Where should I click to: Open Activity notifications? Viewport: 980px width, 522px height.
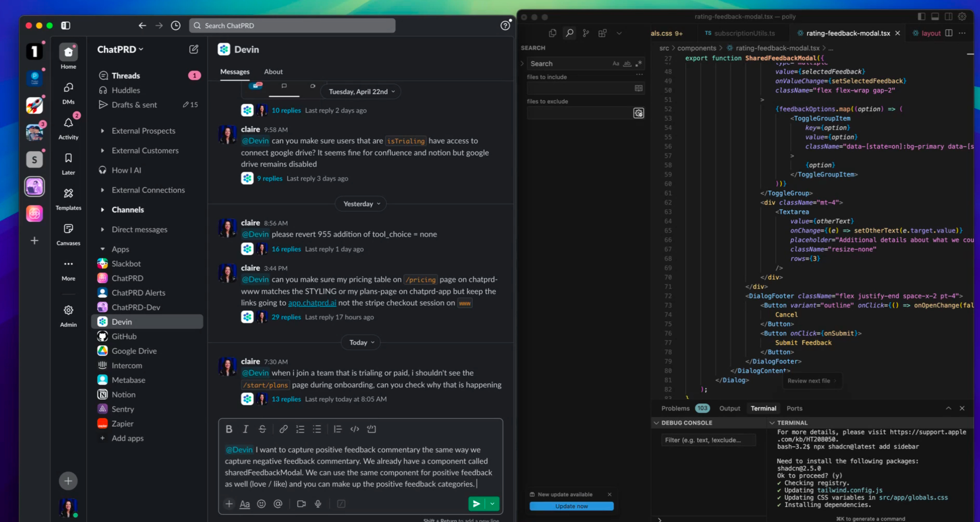(68, 128)
